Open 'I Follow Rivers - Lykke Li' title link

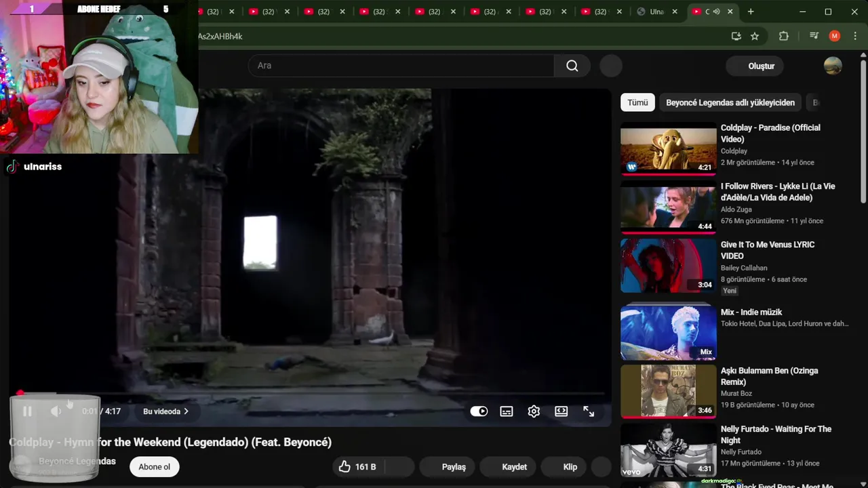click(778, 192)
